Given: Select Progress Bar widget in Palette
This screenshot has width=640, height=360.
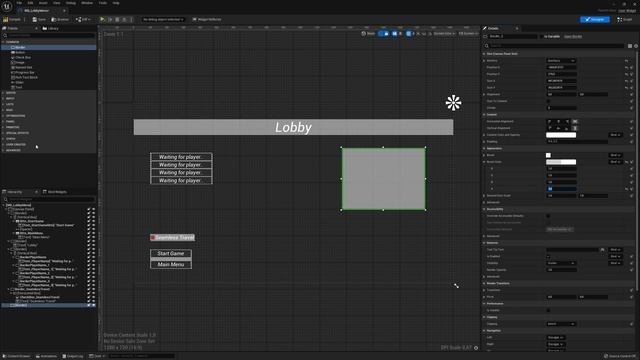Looking at the screenshot, I should (24, 72).
